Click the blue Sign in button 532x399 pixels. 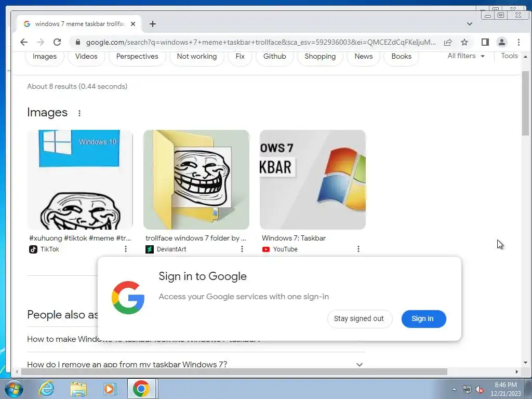[x=423, y=318]
